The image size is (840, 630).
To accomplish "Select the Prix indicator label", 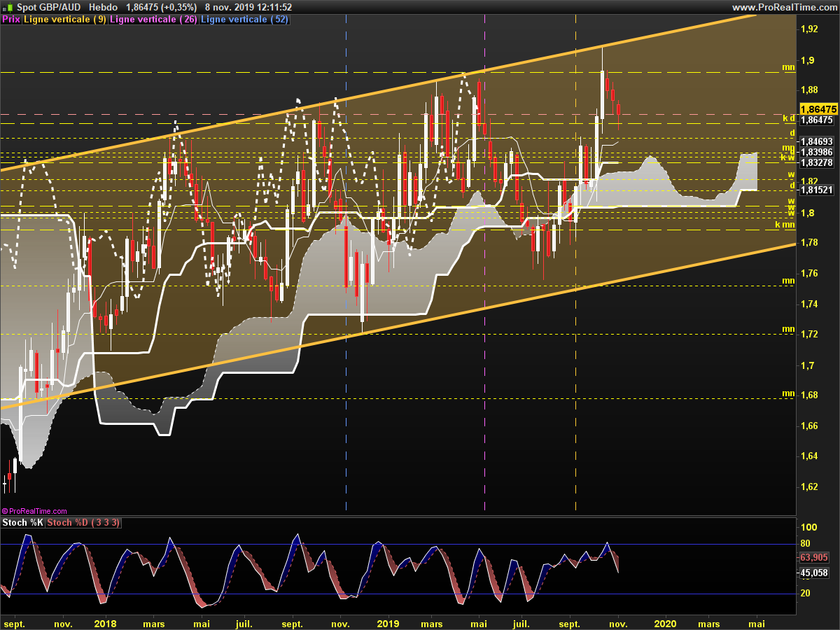I will click(x=10, y=20).
